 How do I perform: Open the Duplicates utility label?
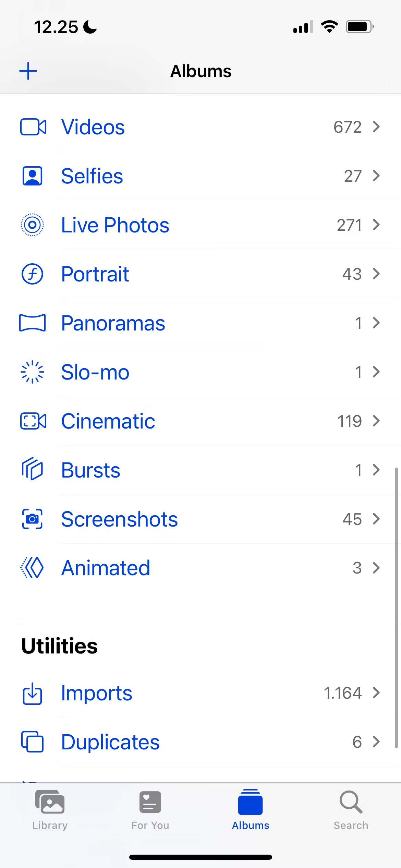pos(110,742)
